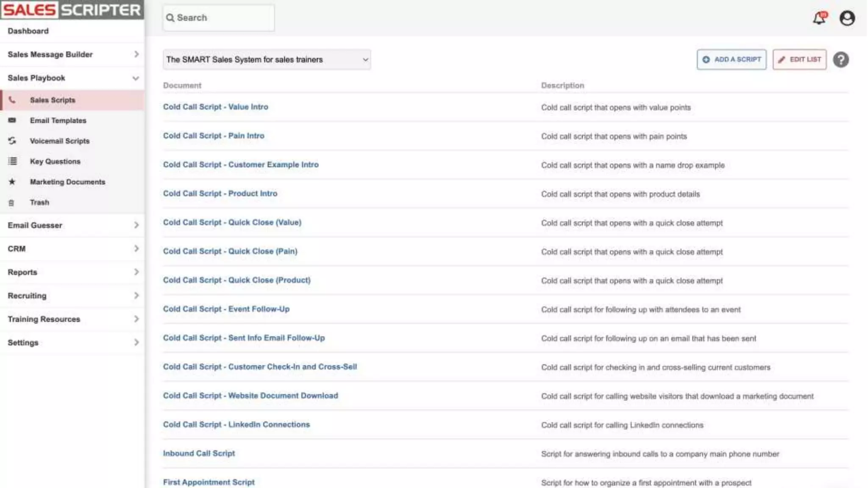The width and height of the screenshot is (868, 488).
Task: Click the help question mark icon
Action: click(840, 60)
